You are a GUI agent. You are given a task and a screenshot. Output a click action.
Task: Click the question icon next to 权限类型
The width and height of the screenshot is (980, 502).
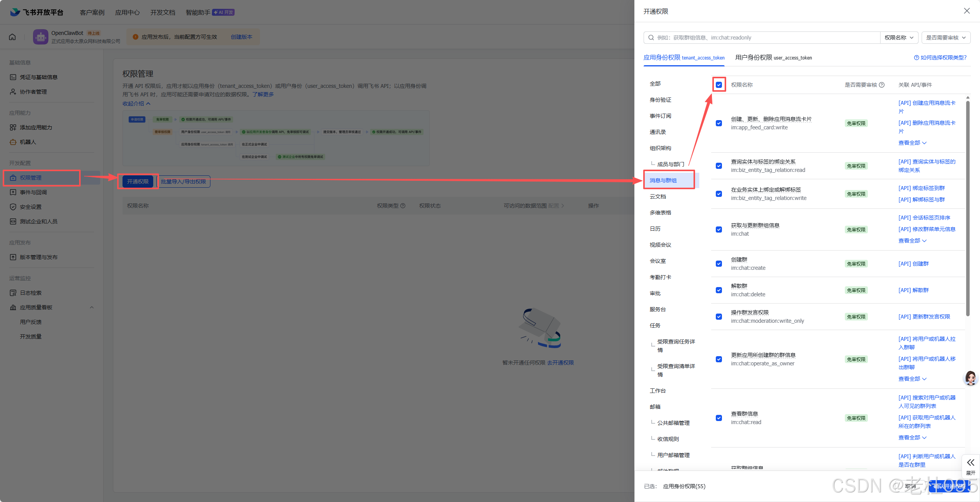(403, 206)
